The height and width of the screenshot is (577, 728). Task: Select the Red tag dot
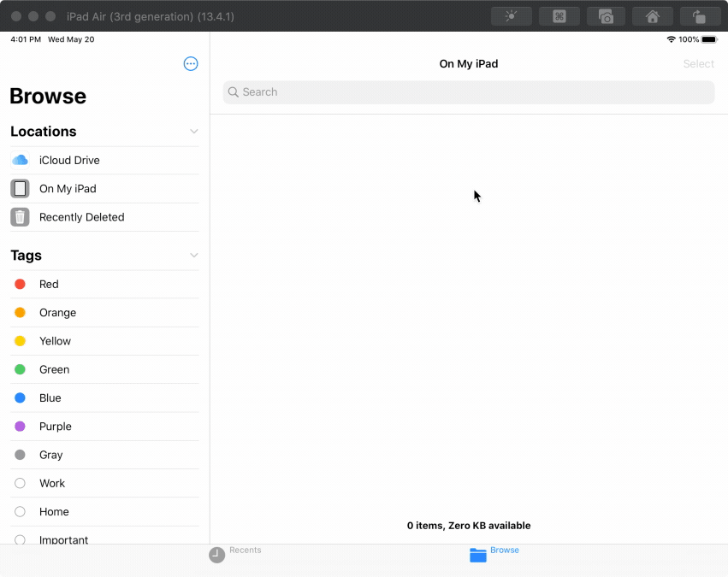[20, 284]
